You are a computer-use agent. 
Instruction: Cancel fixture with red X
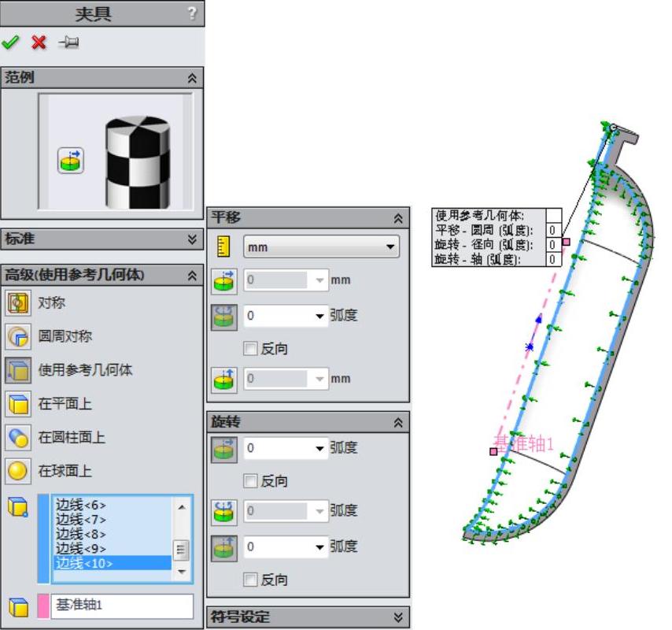39,42
